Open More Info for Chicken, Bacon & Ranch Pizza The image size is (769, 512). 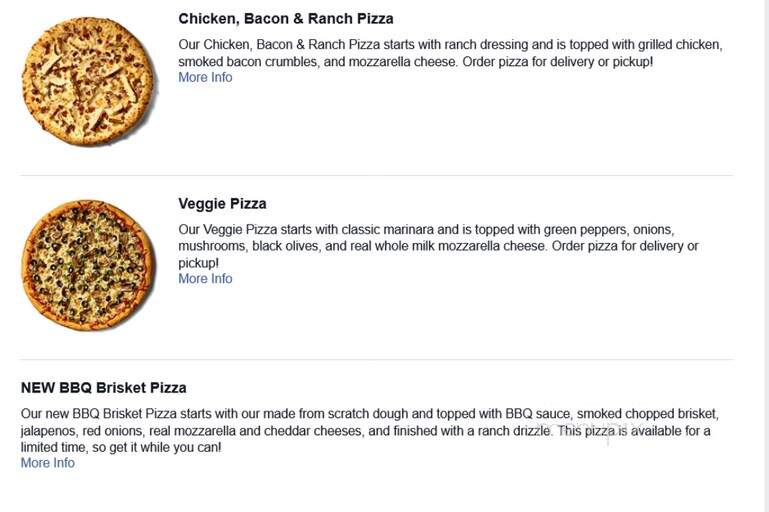pos(205,77)
